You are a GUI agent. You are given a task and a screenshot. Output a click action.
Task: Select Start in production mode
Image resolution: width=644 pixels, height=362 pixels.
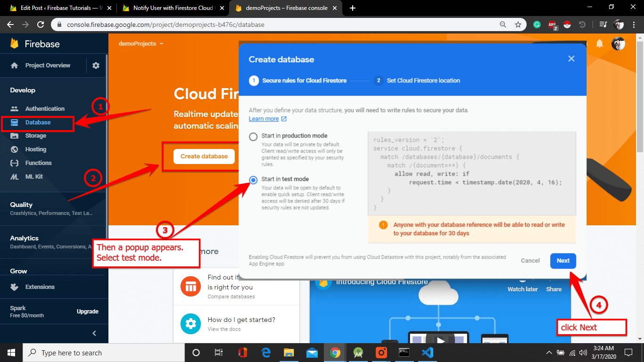(253, 137)
